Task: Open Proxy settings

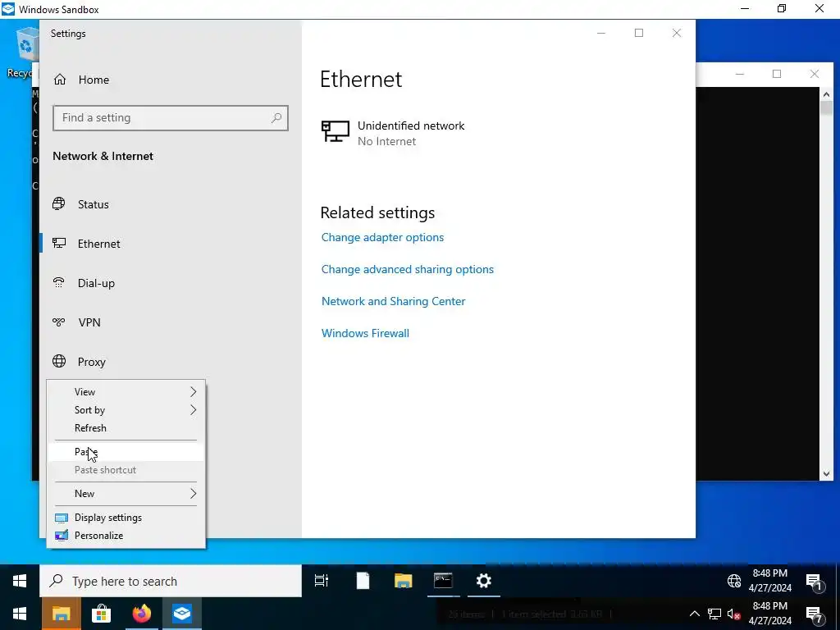Action: point(92,362)
